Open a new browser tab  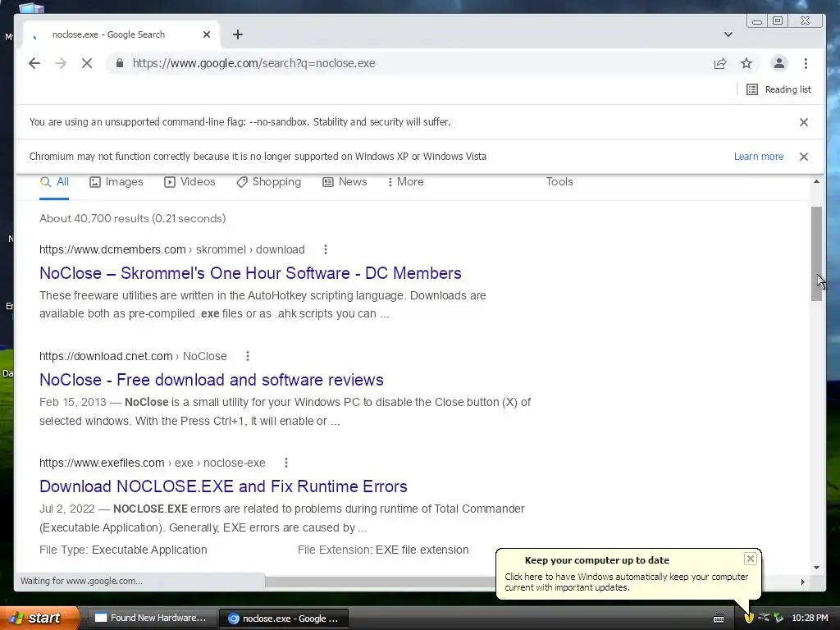[238, 34]
